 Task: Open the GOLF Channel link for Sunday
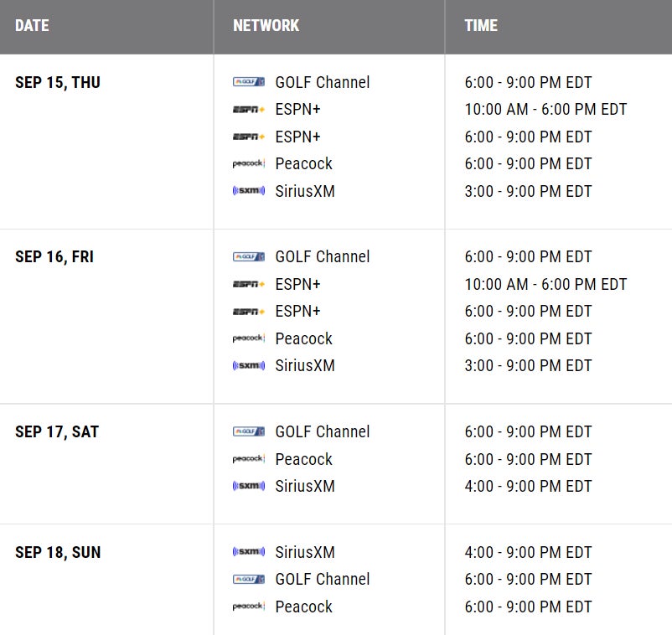[x=322, y=579]
